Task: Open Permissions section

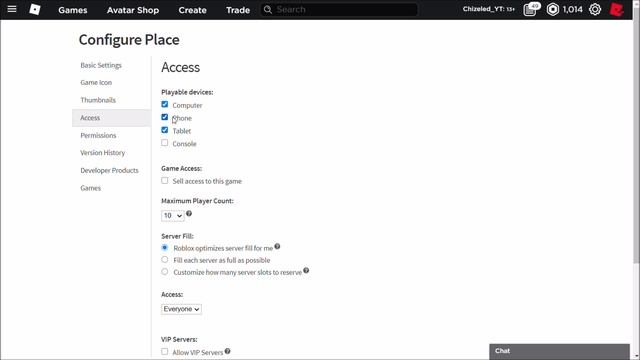Action: tap(98, 136)
